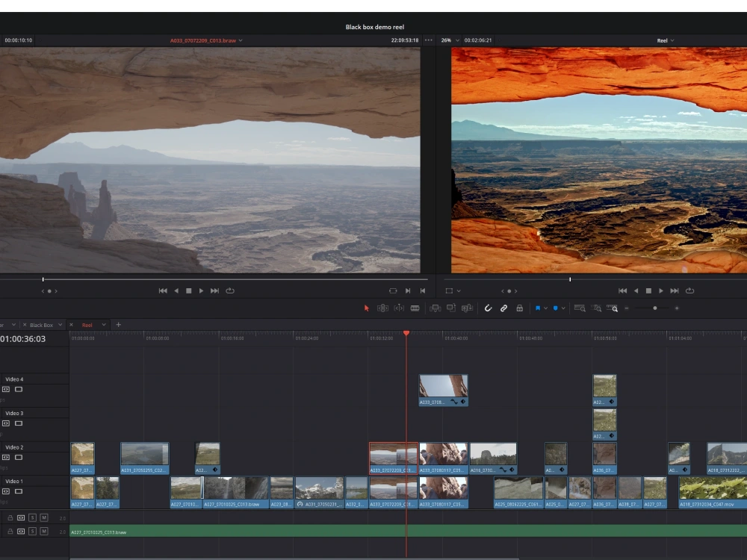Select the Reel timeline tab

[x=87, y=325]
